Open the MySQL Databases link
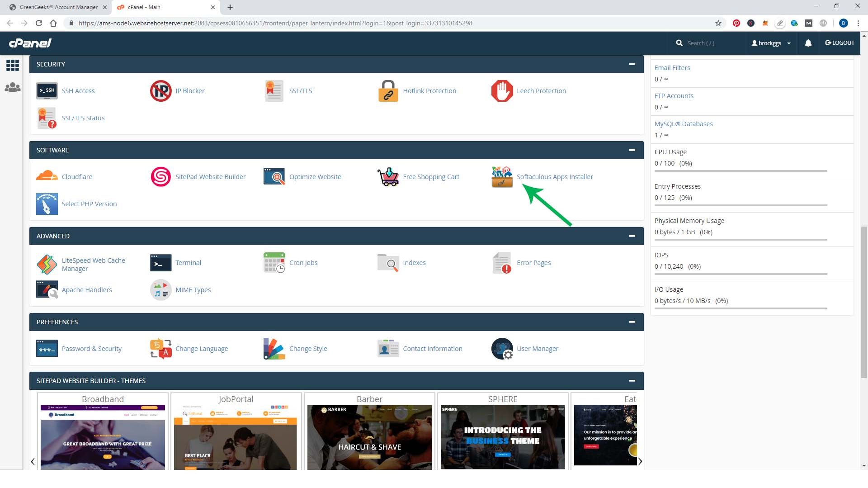Image resolution: width=868 pixels, height=488 pixels. [683, 124]
